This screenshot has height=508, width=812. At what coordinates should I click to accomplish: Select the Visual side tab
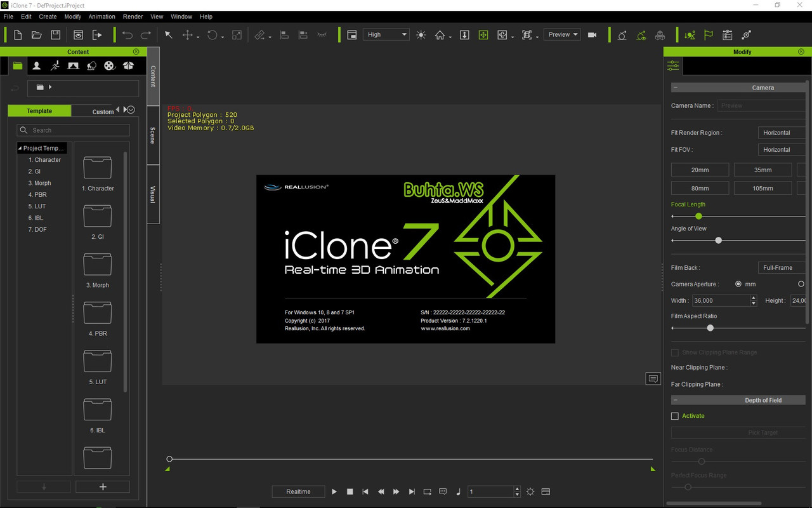point(153,194)
